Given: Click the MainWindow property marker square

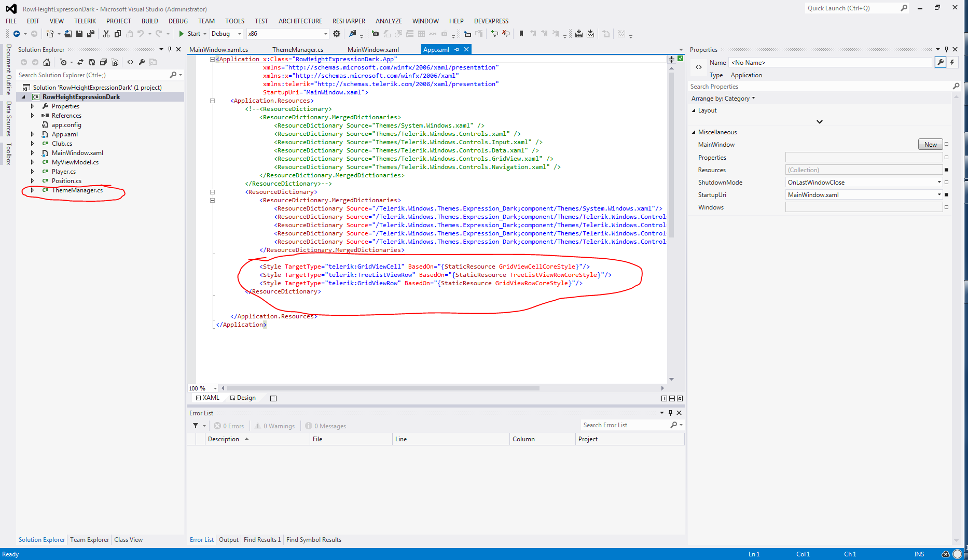Looking at the screenshot, I should [946, 144].
